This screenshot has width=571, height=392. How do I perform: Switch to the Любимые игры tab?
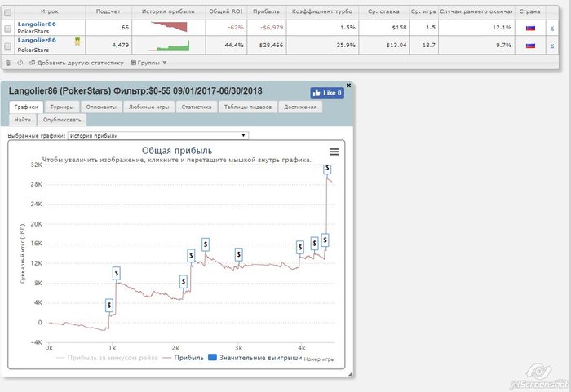pyautogui.click(x=149, y=107)
